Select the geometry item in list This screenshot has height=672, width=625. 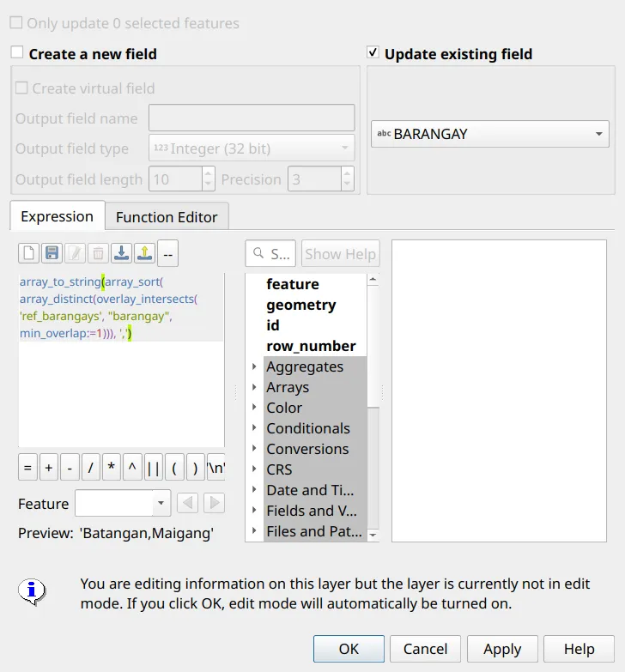(x=301, y=305)
